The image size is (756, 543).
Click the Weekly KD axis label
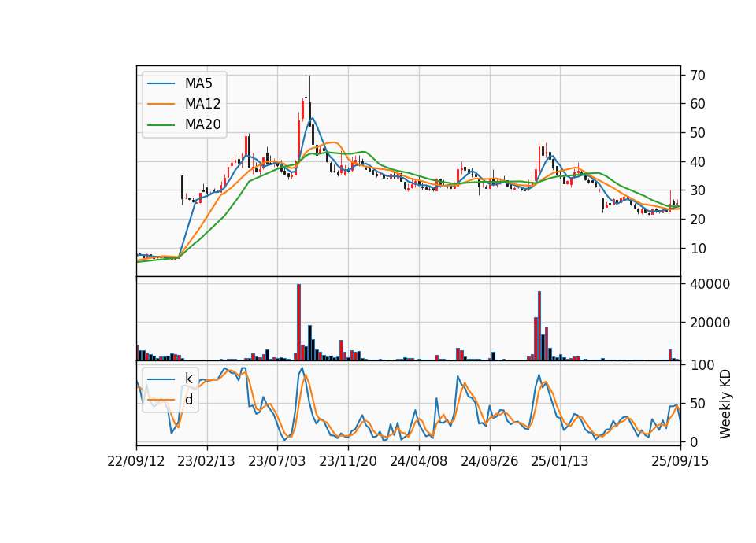tap(725, 404)
